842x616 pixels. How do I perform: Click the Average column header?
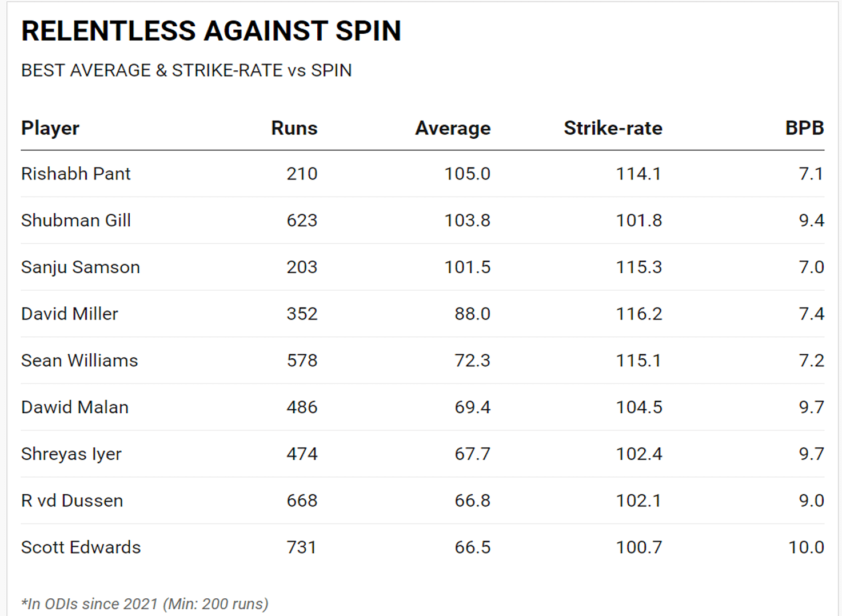(x=452, y=128)
